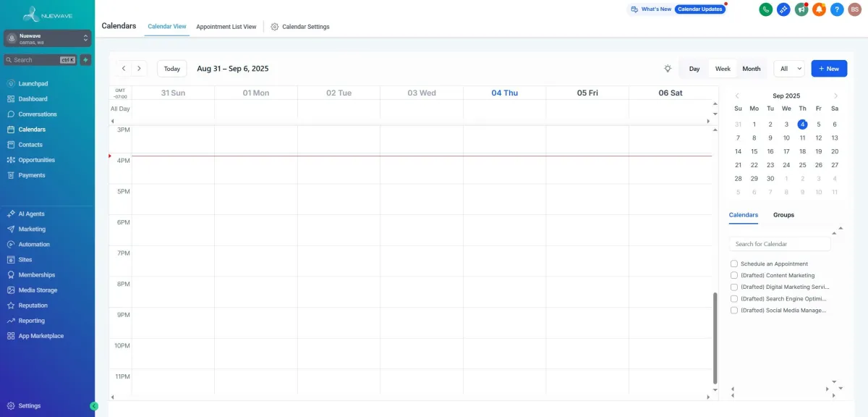Switch to Day view
Viewport: 868px width, 417px height.
694,69
